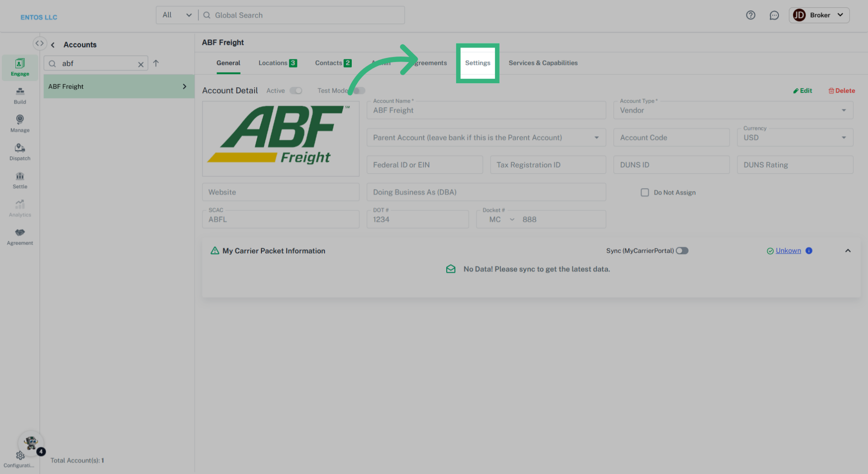Click the Federal ID or EIN field
Screen dimensions: 868x474
(x=425, y=165)
